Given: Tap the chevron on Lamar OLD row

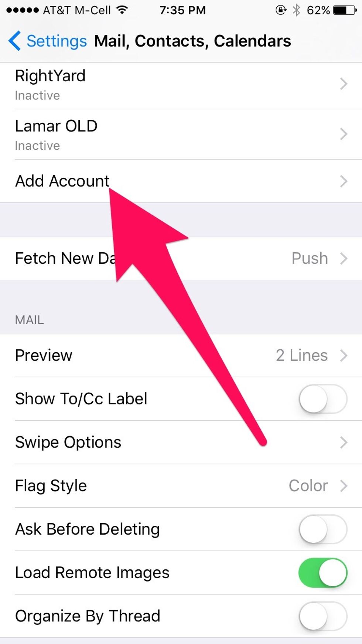Looking at the screenshot, I should pos(344,134).
